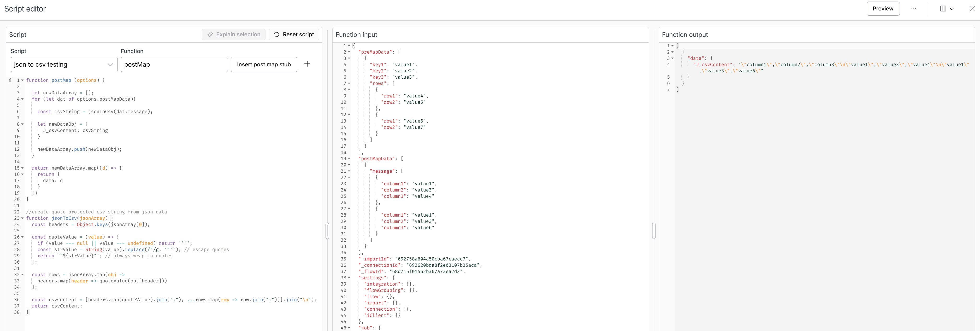The image size is (980, 331).
Task: Fold the postMapData array at line 19
Action: tap(349, 159)
